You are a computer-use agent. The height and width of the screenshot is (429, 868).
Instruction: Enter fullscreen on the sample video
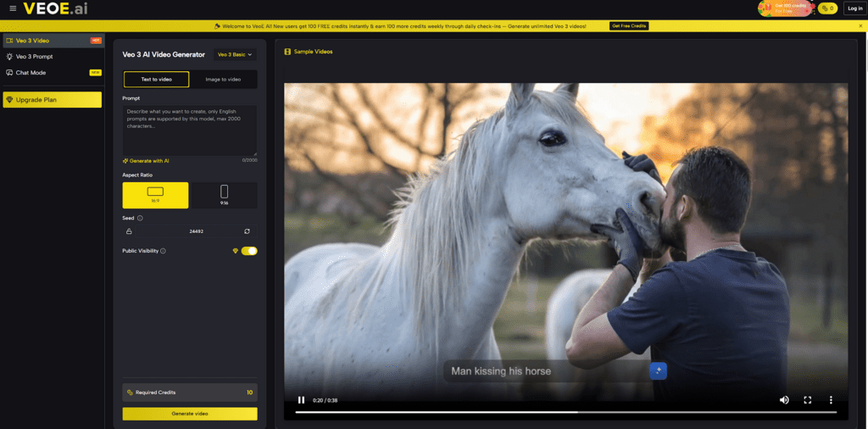(807, 400)
